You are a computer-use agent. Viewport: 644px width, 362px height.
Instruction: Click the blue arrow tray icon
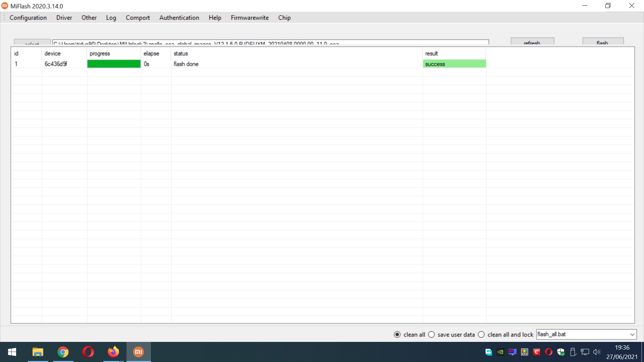489,352
